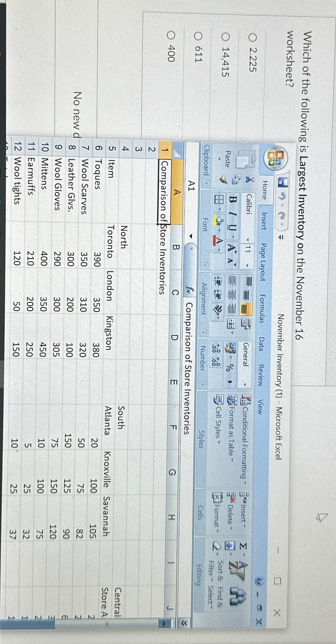Open the Cell Styles dropdown
The image size is (336, 644).
pos(218,420)
